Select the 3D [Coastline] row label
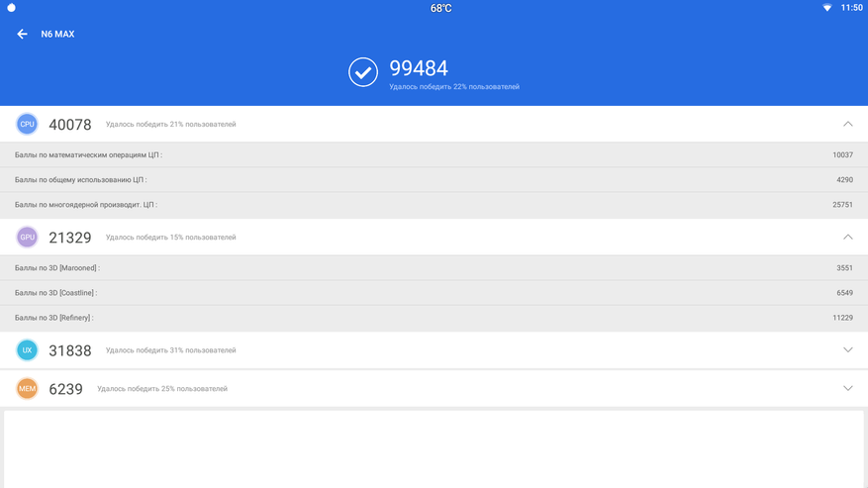868x488 pixels. [55, 293]
